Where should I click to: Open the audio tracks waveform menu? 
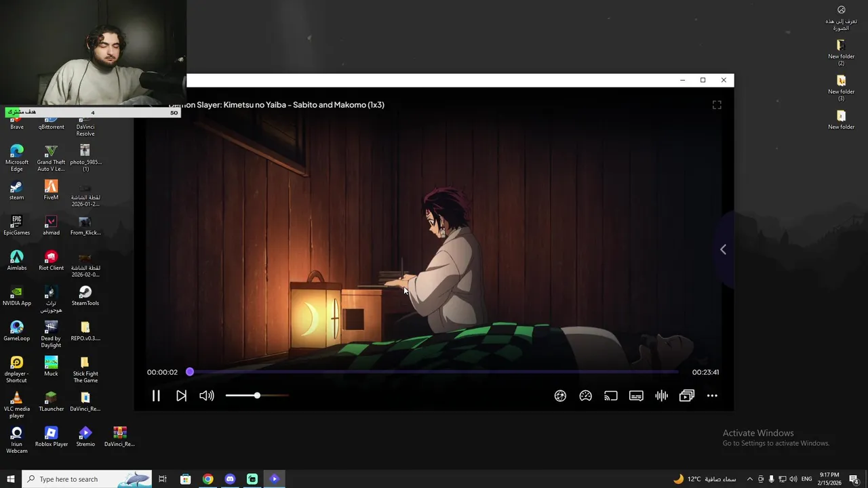click(662, 396)
